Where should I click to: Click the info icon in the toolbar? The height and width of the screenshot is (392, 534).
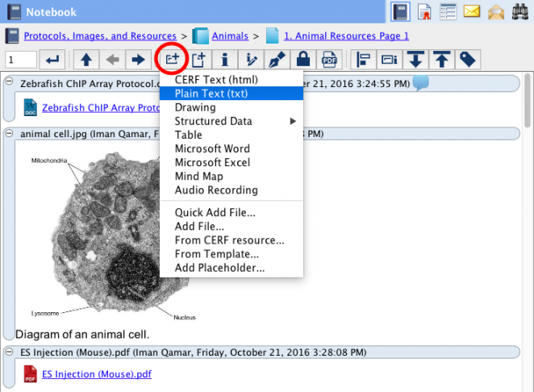coord(224,59)
